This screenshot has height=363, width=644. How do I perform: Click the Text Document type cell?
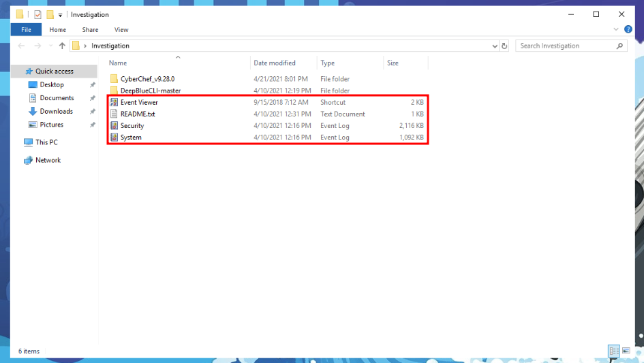343,114
